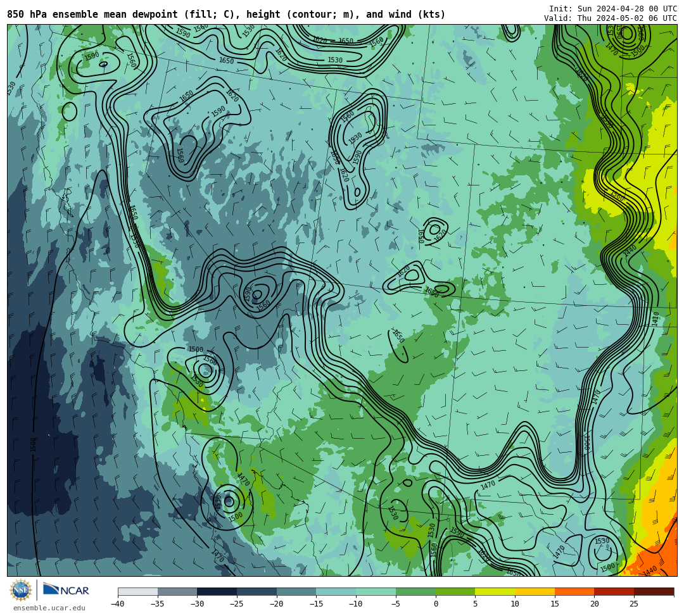Click the -5 colorbar tick label

pyautogui.click(x=396, y=604)
